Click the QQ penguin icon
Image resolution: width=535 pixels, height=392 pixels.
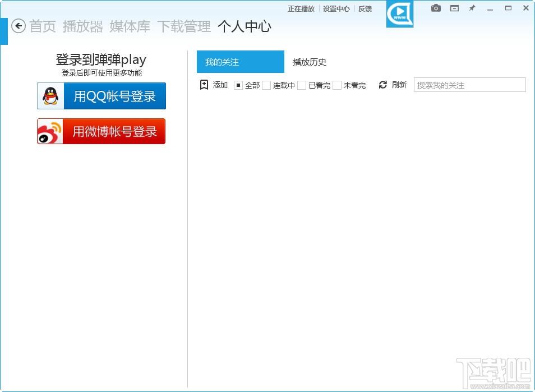tap(50, 96)
